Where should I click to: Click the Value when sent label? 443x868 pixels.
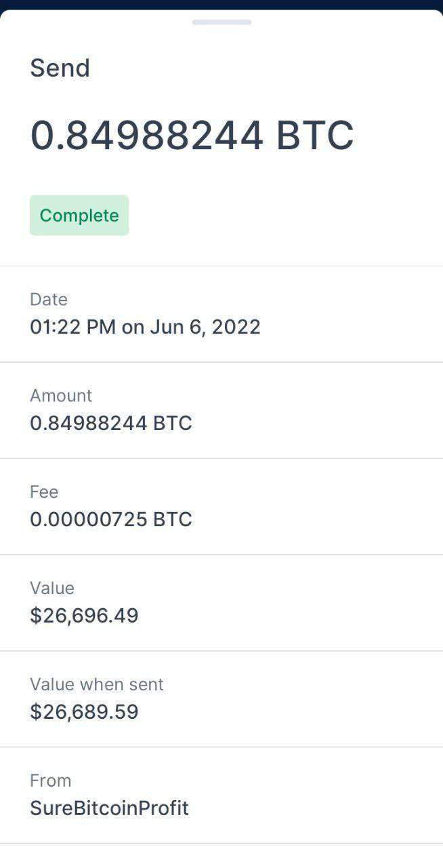(x=97, y=684)
